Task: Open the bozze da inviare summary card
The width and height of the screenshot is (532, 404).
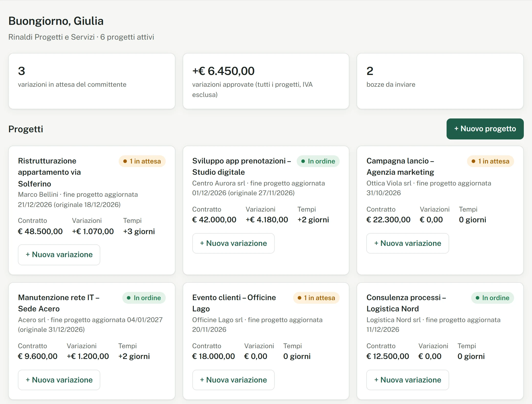Action: [x=440, y=81]
